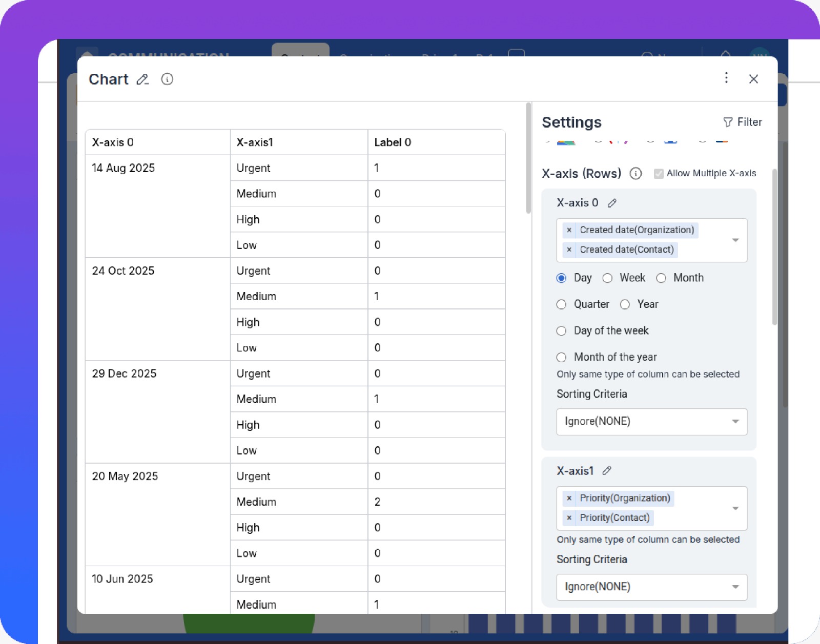820x644 pixels.
Task: Select the horizontal bar chart type icon
Action: pyautogui.click(x=722, y=142)
